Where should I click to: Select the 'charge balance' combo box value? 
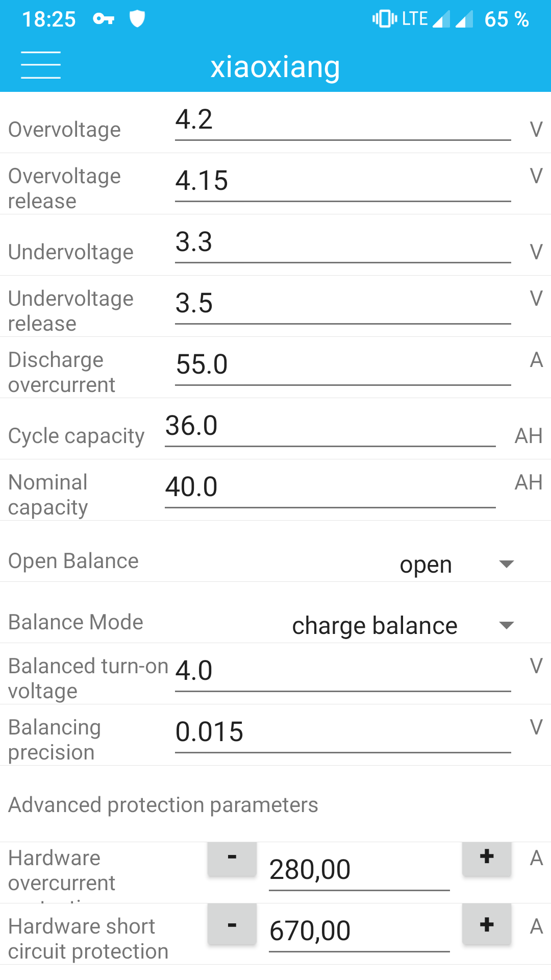(374, 626)
